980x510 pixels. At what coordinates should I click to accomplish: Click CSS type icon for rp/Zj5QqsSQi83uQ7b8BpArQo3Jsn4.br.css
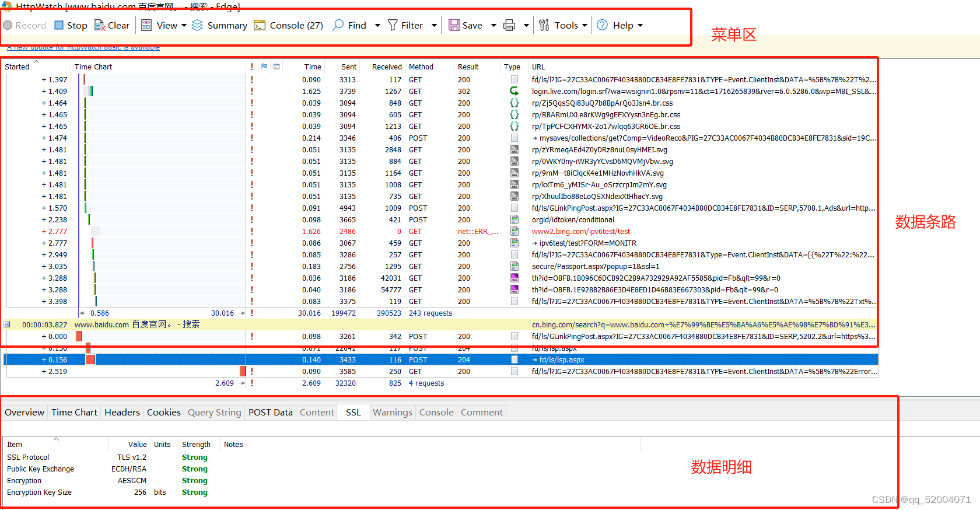514,103
